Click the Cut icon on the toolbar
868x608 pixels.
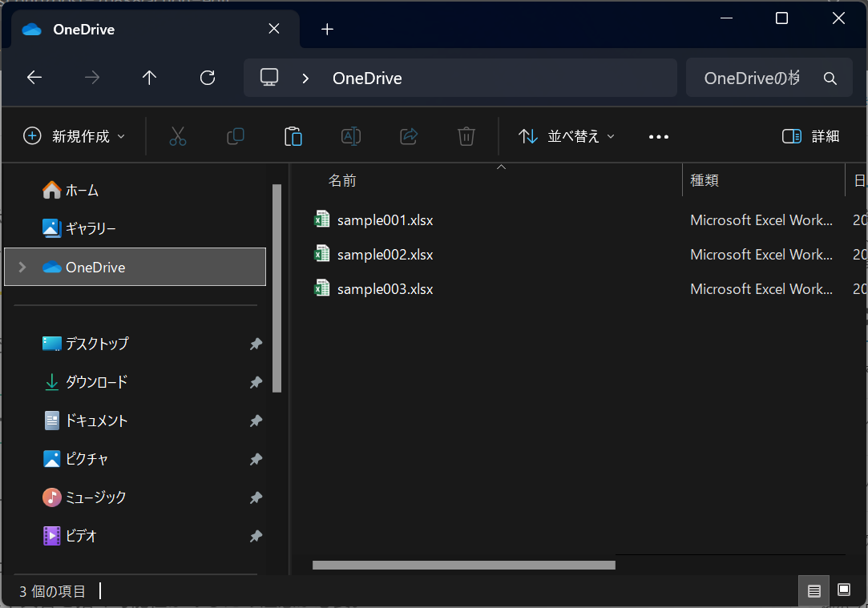point(178,136)
